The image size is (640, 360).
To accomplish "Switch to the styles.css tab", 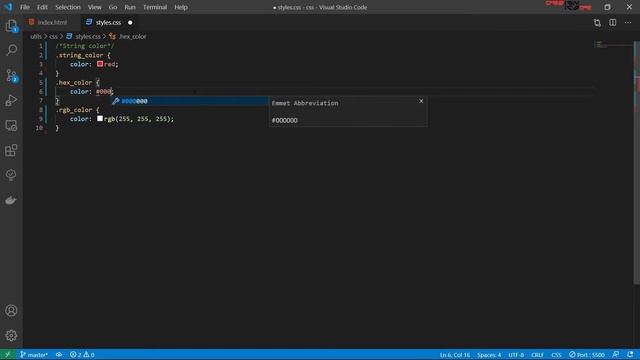I will click(108, 22).
